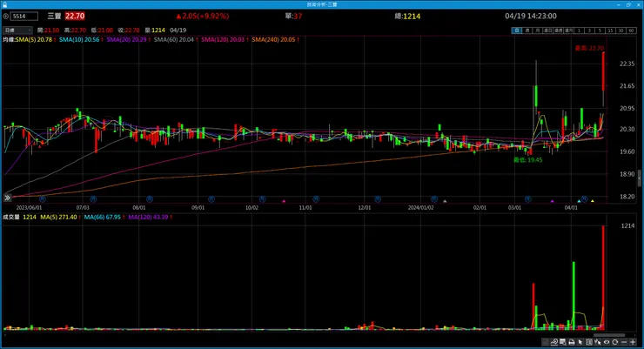
Task: Click the gray triangle marker after 2024/01/02
Action: coord(445,201)
